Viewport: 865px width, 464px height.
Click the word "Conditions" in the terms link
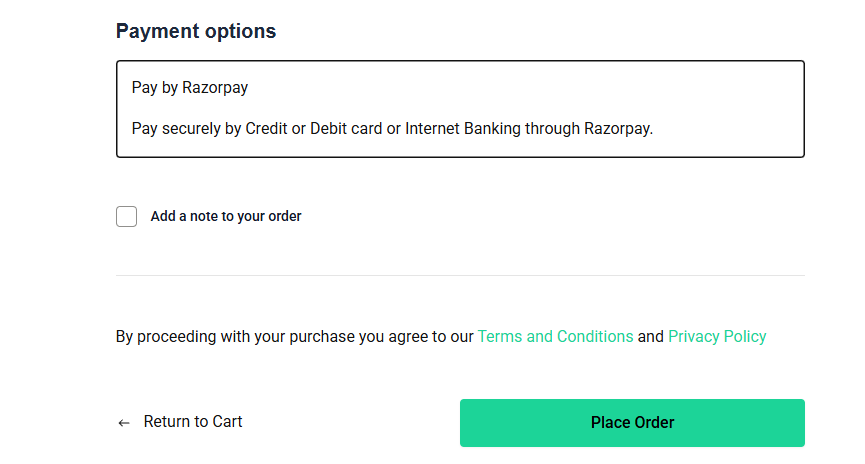pyautogui.click(x=594, y=336)
